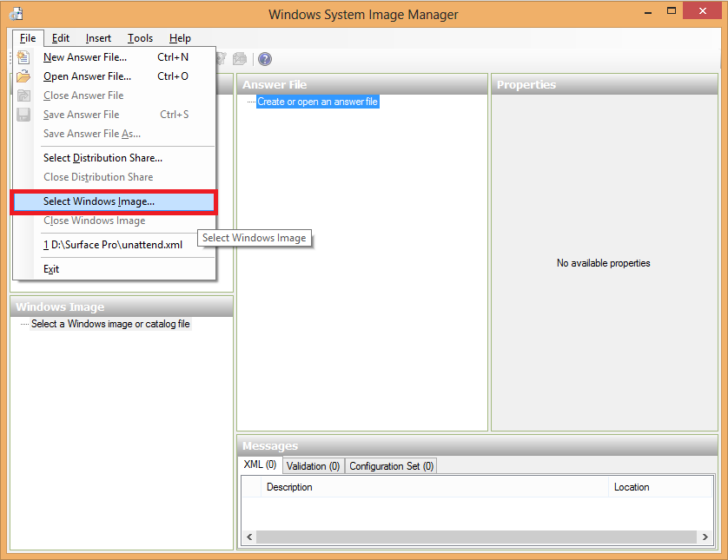
Task: Minimize the Windows System Image Manager window
Action: coord(648,11)
